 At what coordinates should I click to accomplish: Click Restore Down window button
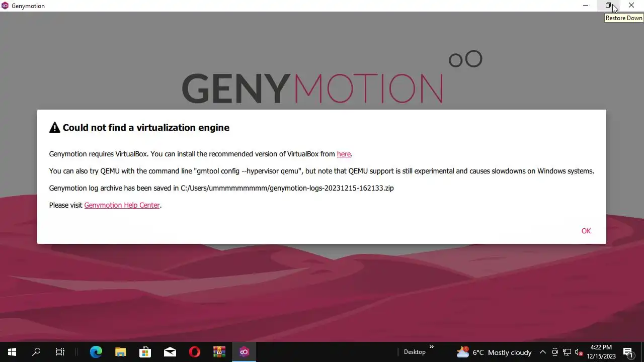tap(608, 6)
